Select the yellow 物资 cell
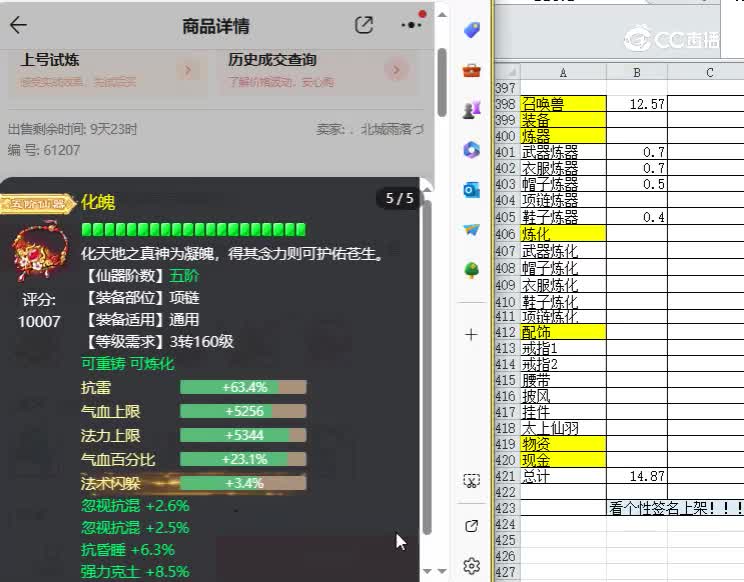 tap(563, 444)
